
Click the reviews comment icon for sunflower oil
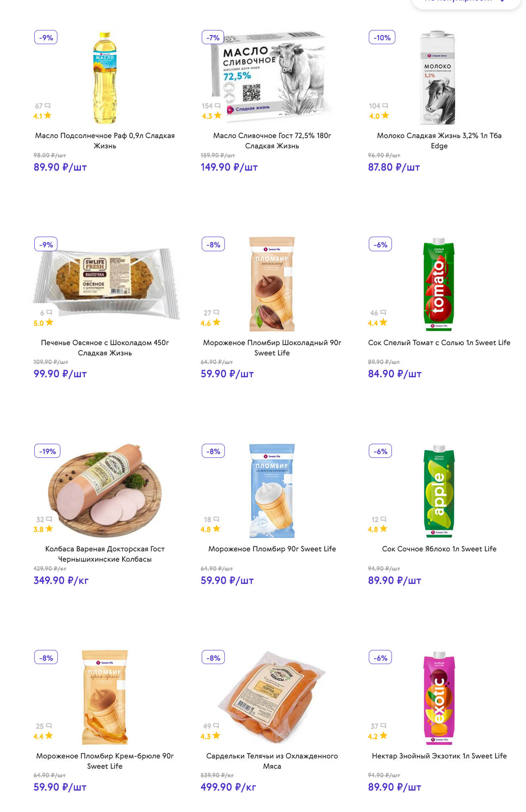tap(48, 105)
